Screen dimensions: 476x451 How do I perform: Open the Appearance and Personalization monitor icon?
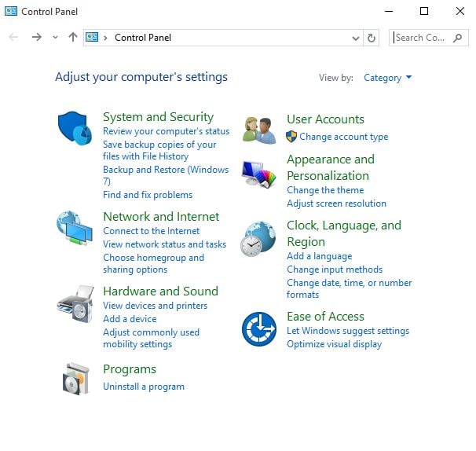259,174
